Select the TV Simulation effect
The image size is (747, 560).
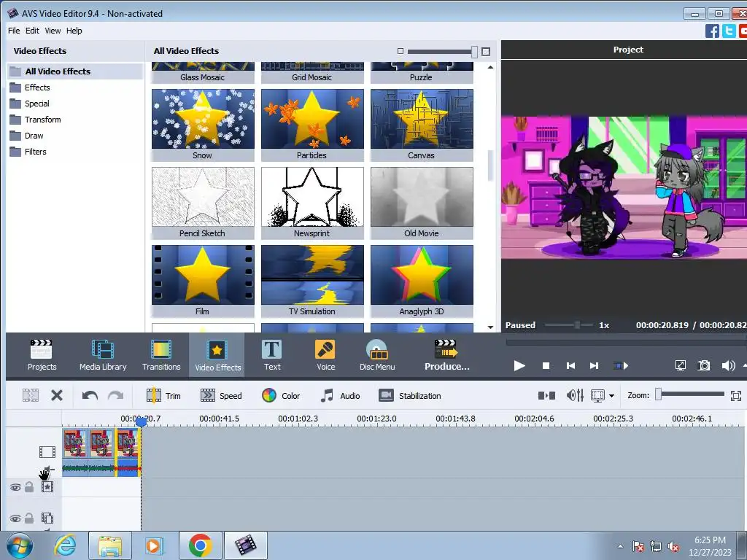tap(312, 281)
